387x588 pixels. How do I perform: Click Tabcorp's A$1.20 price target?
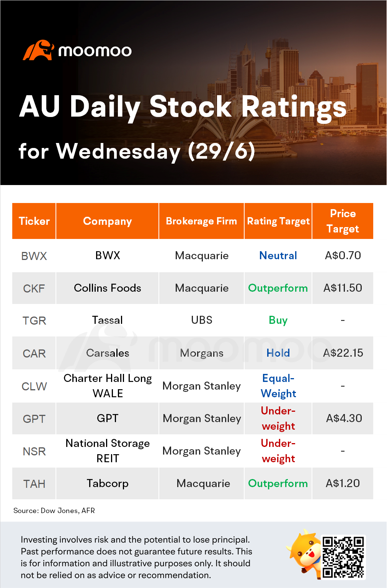(x=343, y=483)
